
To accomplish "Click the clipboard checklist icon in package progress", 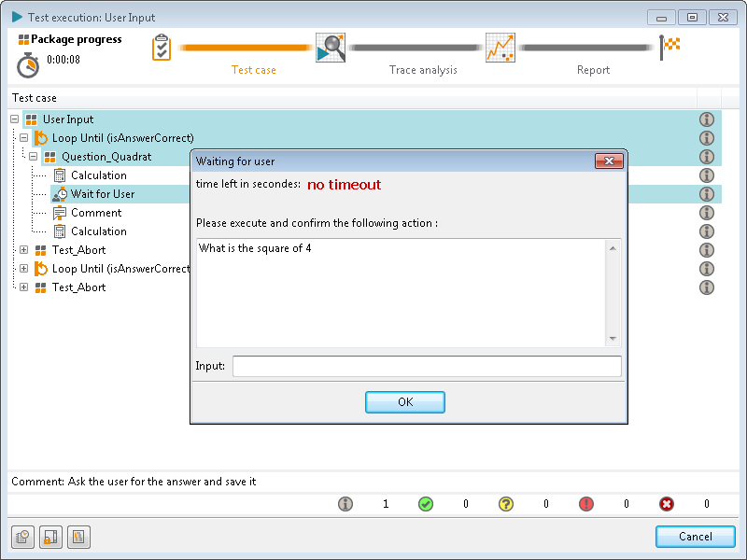I will (162, 48).
